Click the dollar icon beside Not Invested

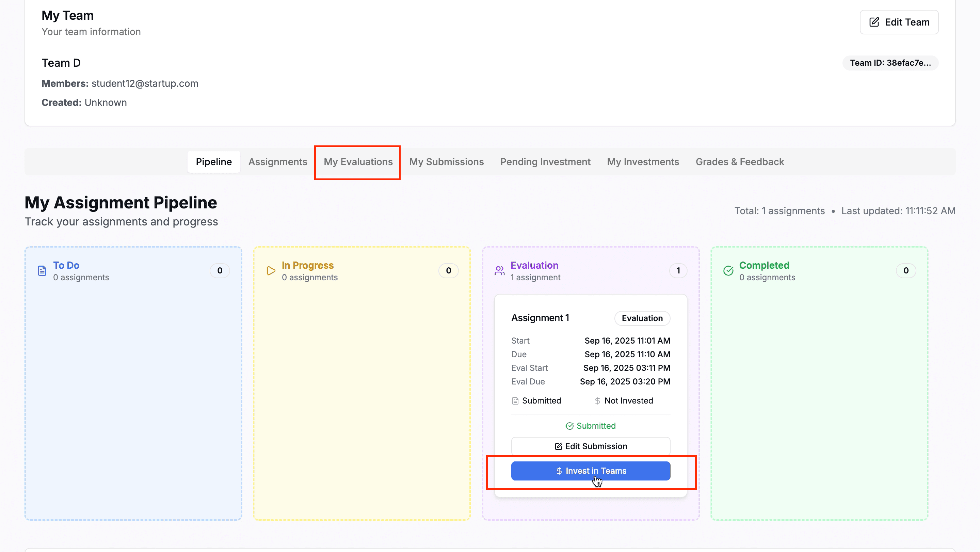click(x=598, y=400)
